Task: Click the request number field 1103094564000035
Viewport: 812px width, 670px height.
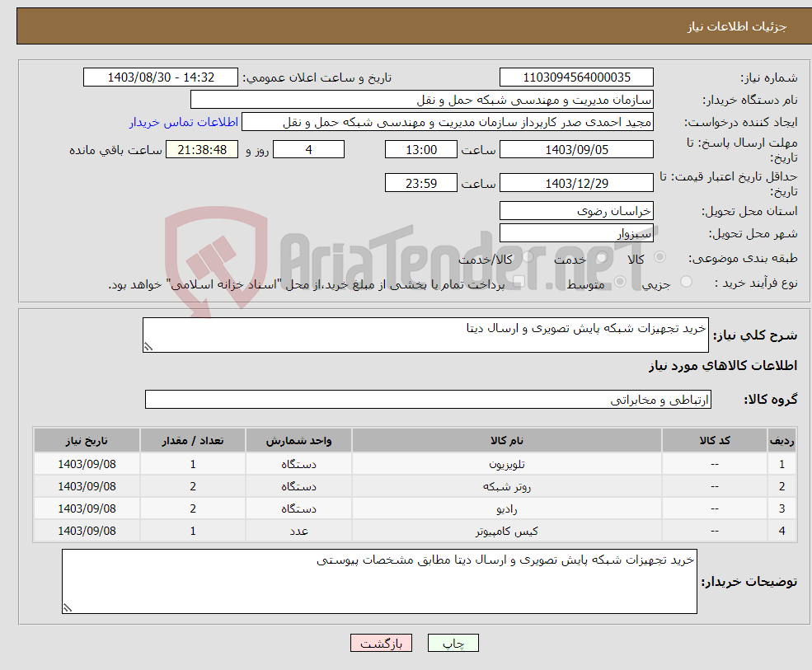Action: click(576, 77)
